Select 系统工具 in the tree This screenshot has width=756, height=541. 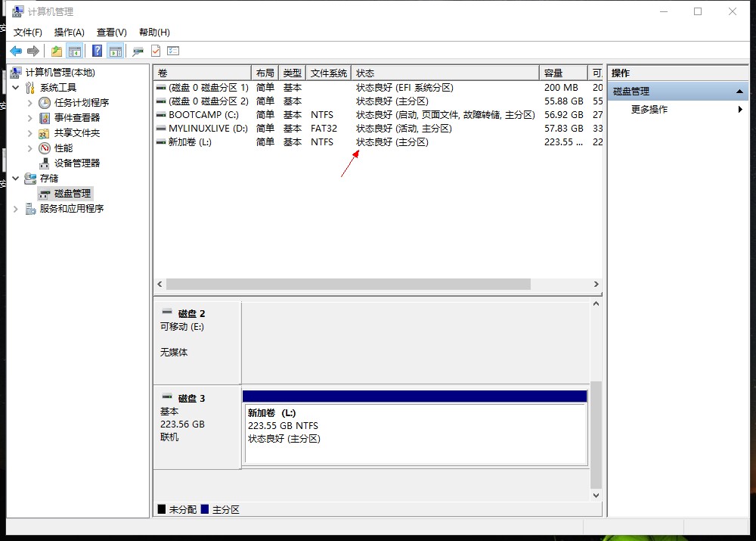coord(58,87)
